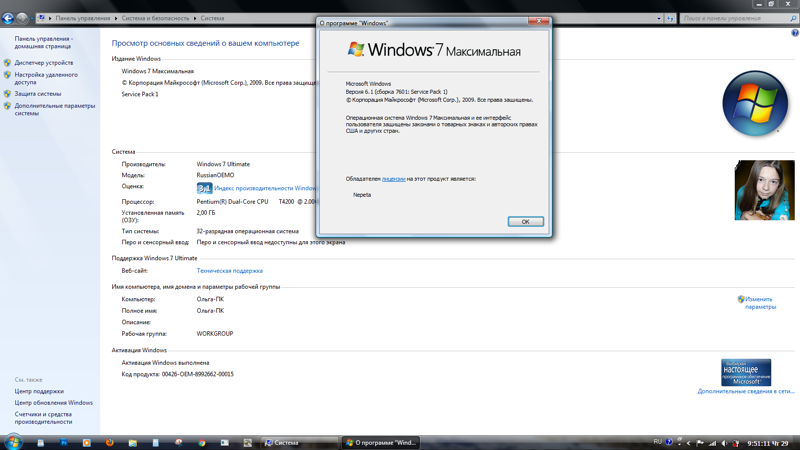Click the Control Panel icon in address bar

click(42, 18)
